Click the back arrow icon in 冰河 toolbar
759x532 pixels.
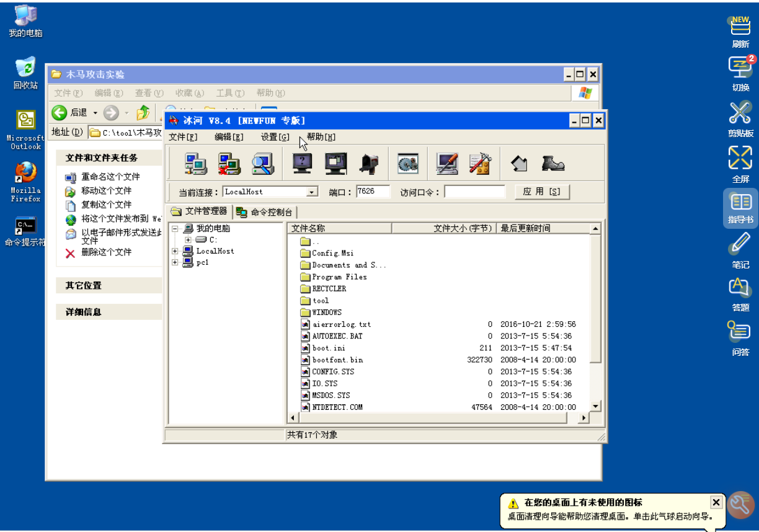pos(519,164)
